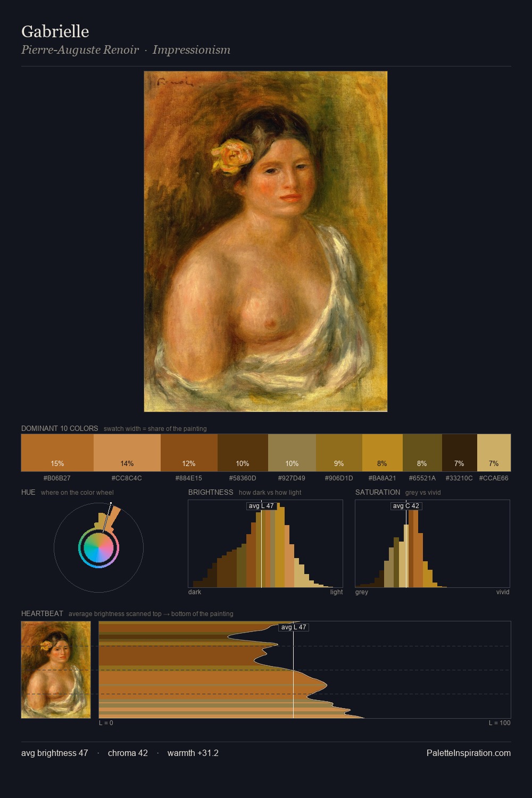Click 'swatch width = share of the painting' caption

pyautogui.click(x=155, y=429)
